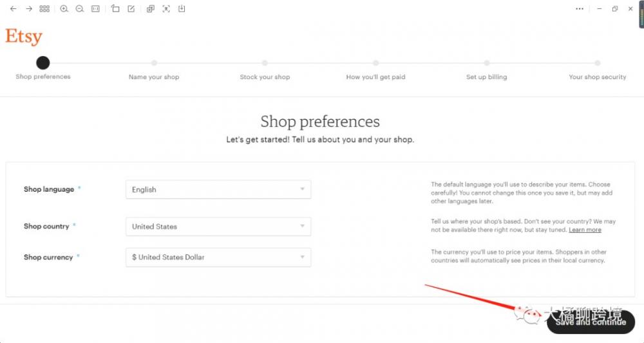
Task: Click the overlapping squares copy icon
Action: tap(151, 8)
